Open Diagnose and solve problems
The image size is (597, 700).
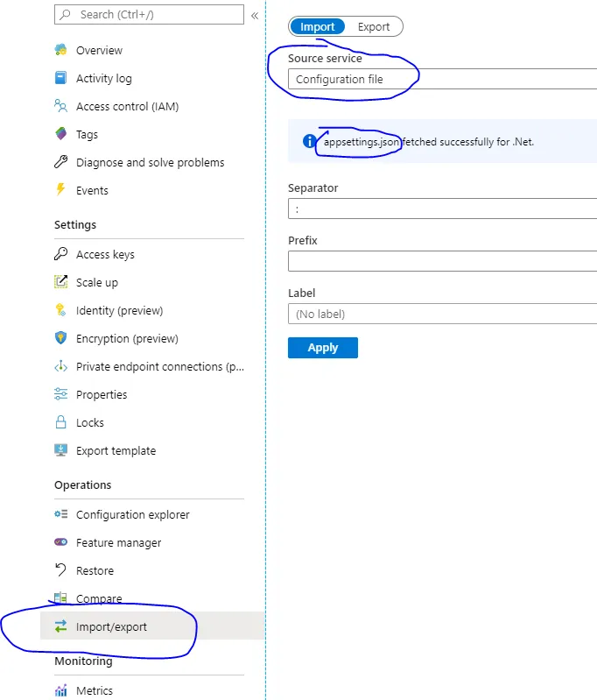pyautogui.click(x=150, y=162)
